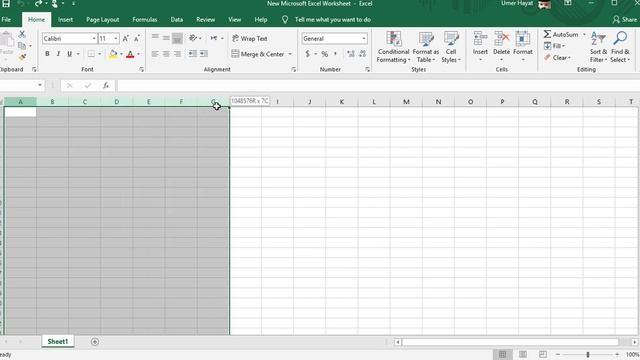Click the Fill button
Viewport: 640px width, 360px height.
pyautogui.click(x=554, y=46)
